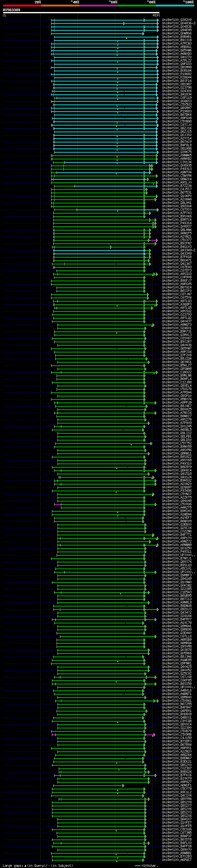The width and height of the screenshot is (197, 868).
Task: Select the UniRef100_P93486 label
Action: tap(177, 491)
